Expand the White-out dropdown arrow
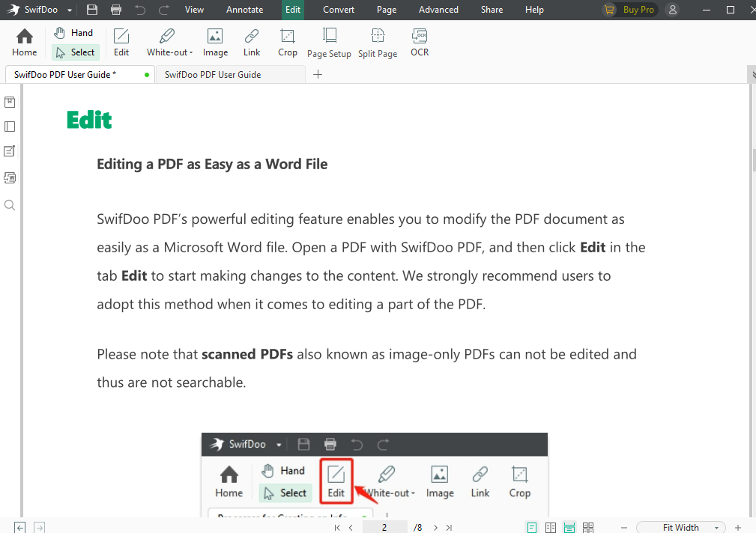This screenshot has height=533, width=756. (191, 52)
